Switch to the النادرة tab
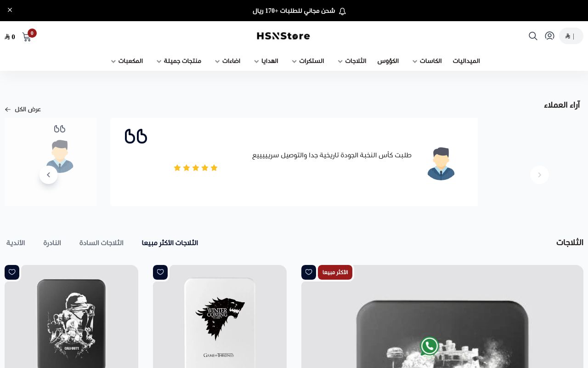Image resolution: width=588 pixels, height=368 pixels. pos(52,243)
